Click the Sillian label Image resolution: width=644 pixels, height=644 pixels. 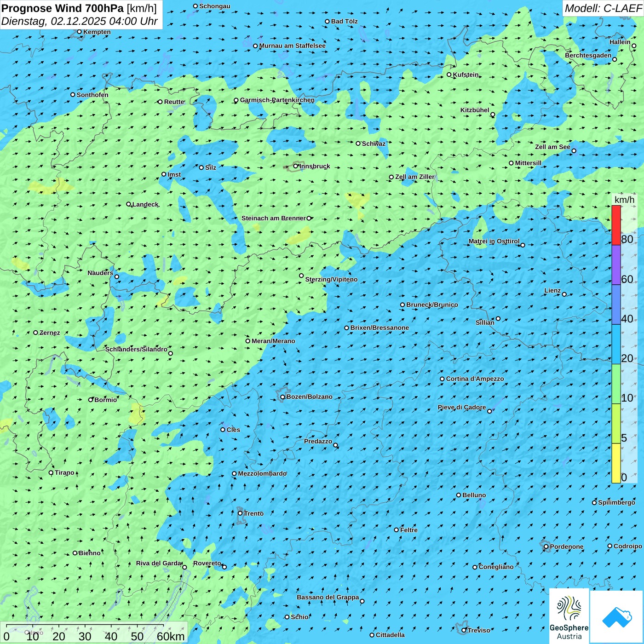click(x=485, y=322)
